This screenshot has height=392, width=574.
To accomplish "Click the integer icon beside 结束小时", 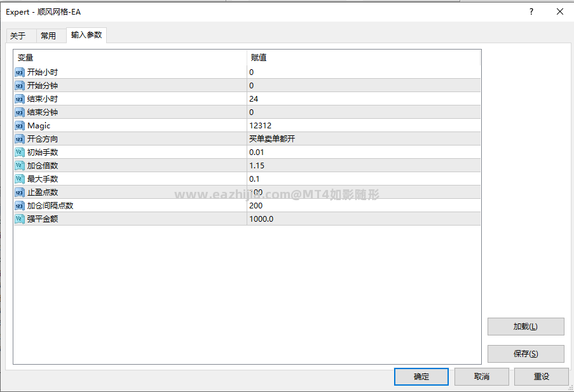I will click(20, 99).
